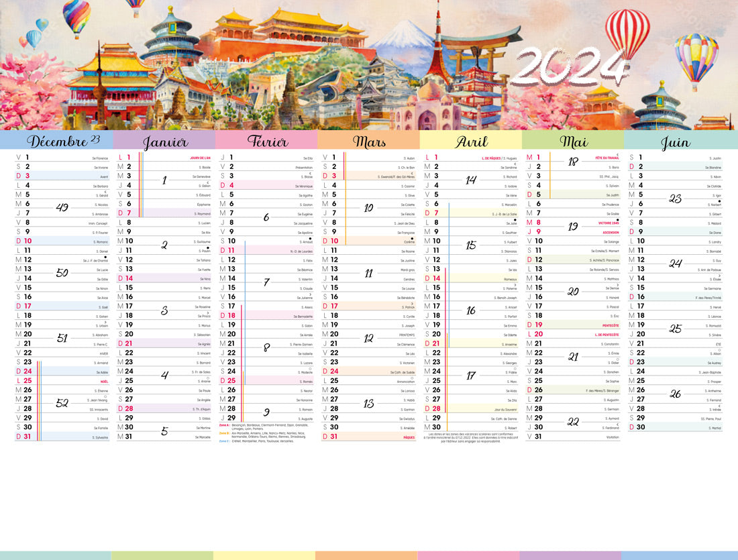This screenshot has width=738, height=560.
Task: Click the Mars month header
Action: pos(368,140)
